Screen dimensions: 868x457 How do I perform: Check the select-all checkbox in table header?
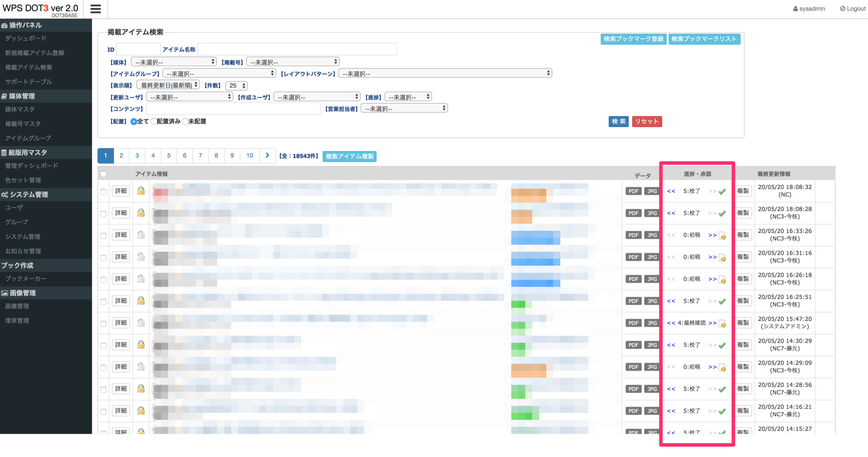point(103,174)
